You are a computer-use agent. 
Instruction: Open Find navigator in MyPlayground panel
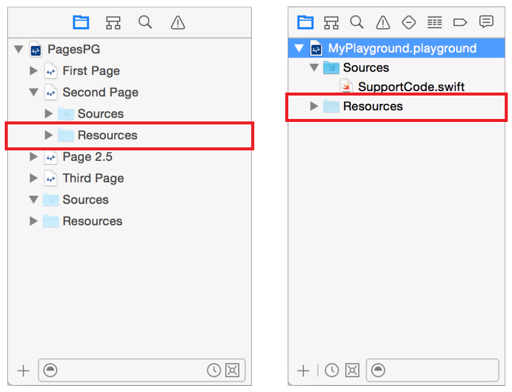357,22
